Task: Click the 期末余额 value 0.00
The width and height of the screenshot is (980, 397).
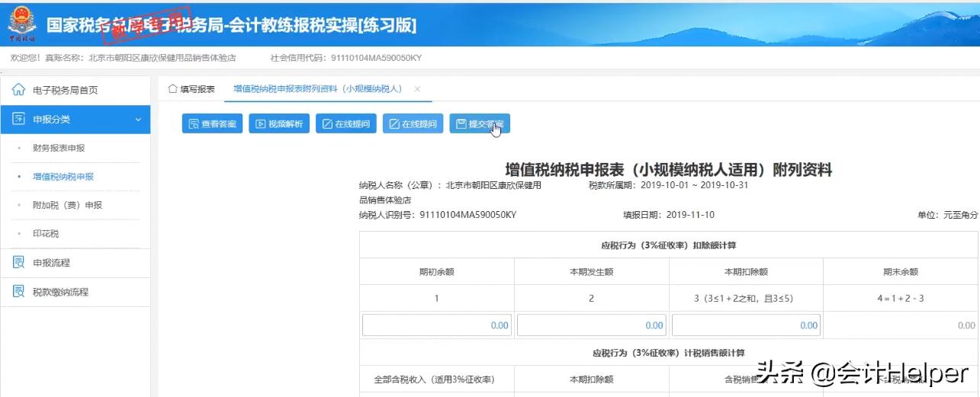Action: point(966,325)
